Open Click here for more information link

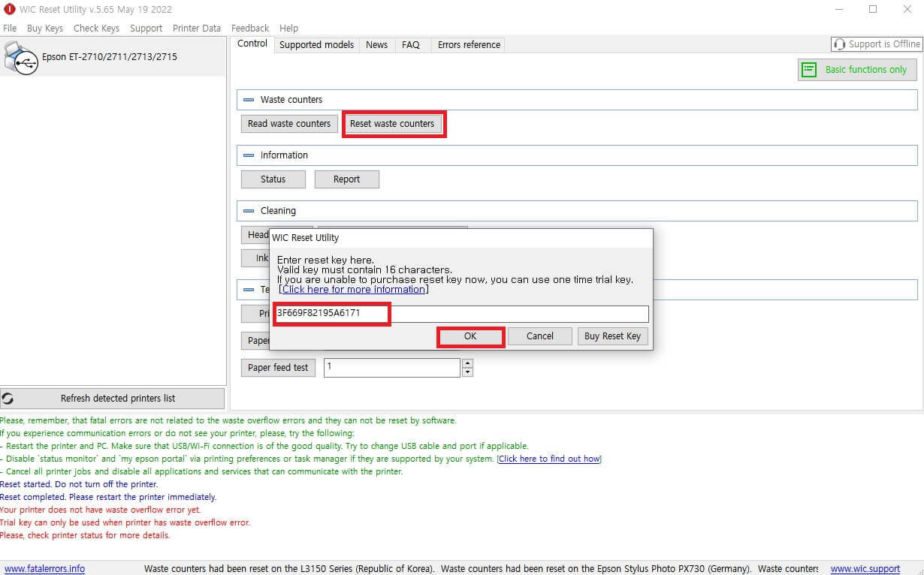point(354,289)
